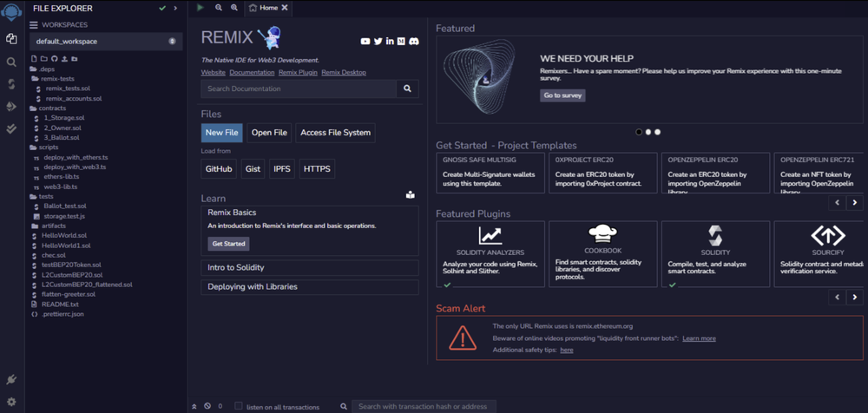Screen dimensions: 868x413
Task: Open the Solidity compiler sidebar icon
Action: (x=11, y=84)
